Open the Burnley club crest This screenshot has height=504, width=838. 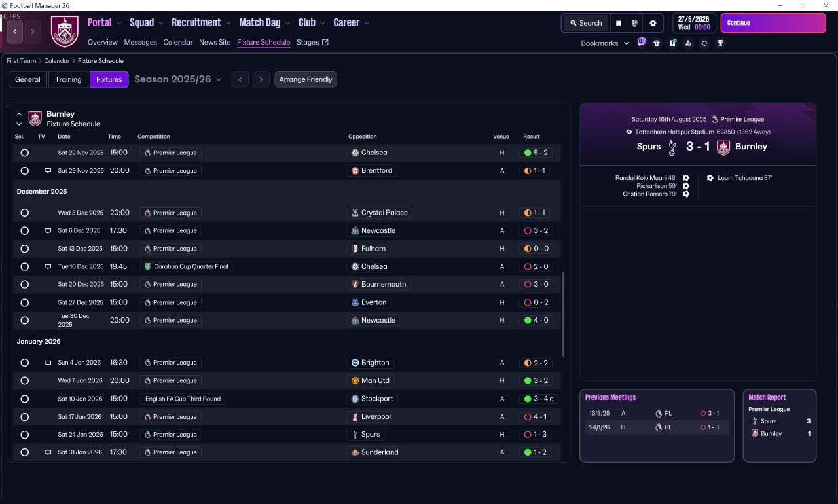[x=65, y=31]
